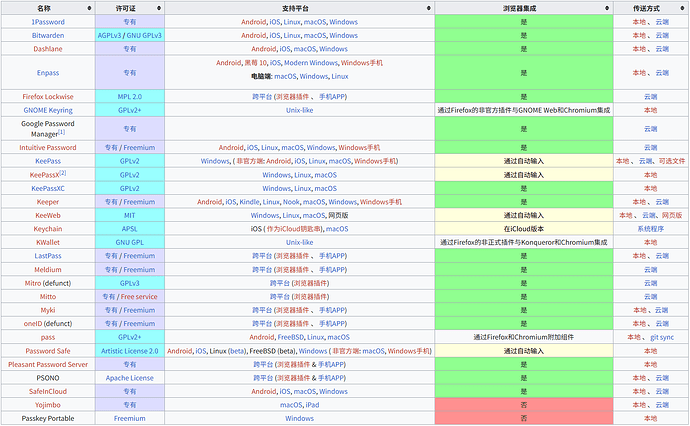Click the 在iCloud版本 cell
The image size is (690, 426).
click(524, 229)
